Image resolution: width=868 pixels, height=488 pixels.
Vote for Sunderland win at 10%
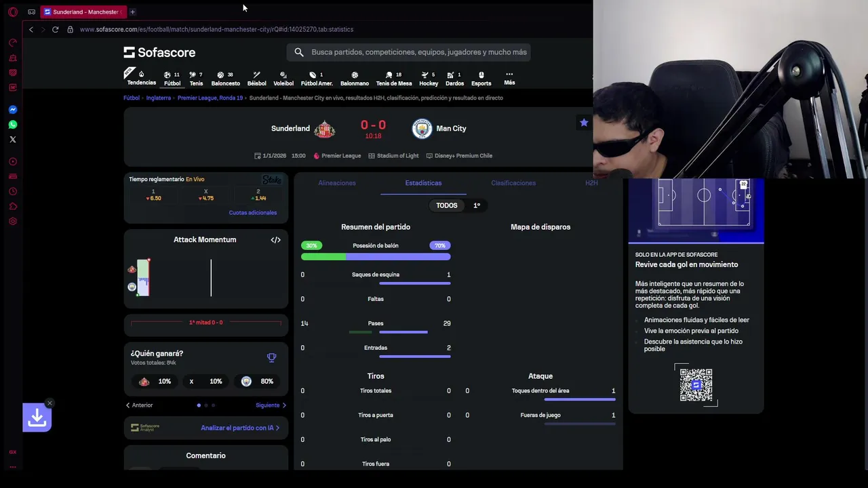coord(155,382)
